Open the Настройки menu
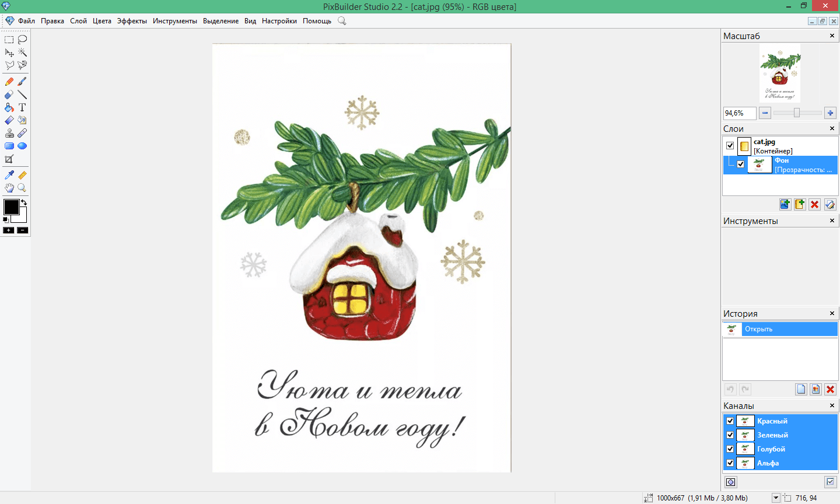 [279, 21]
